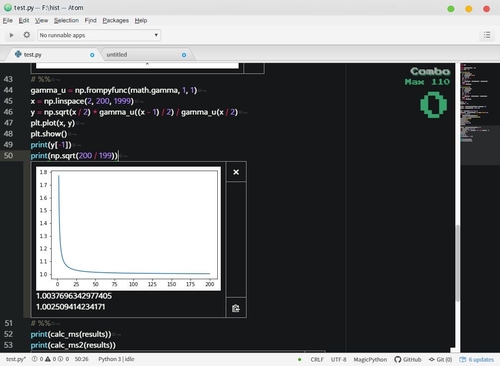Screen dimensions: 500x366
Task: Click the editor vertical scrollbar
Action: click(x=458, y=263)
